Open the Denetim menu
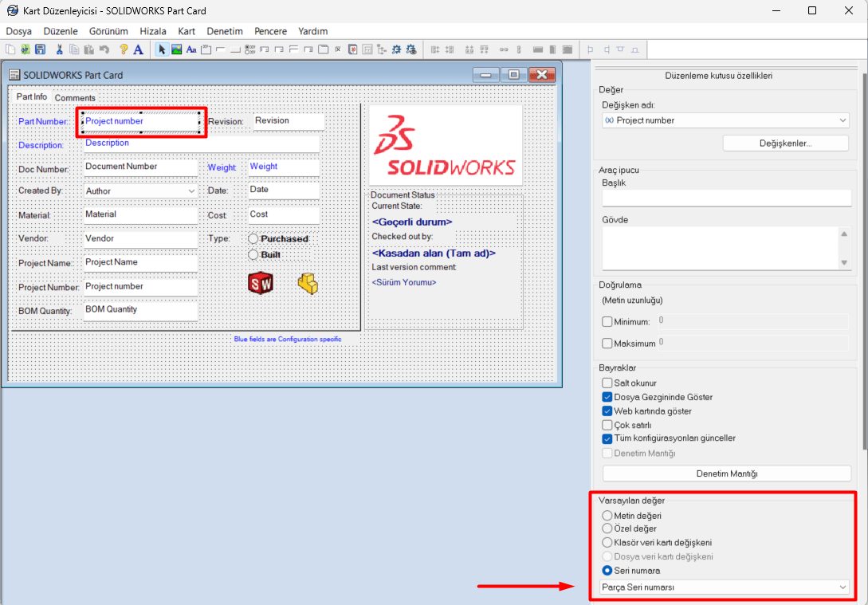This screenshot has height=605, width=868. [x=225, y=31]
